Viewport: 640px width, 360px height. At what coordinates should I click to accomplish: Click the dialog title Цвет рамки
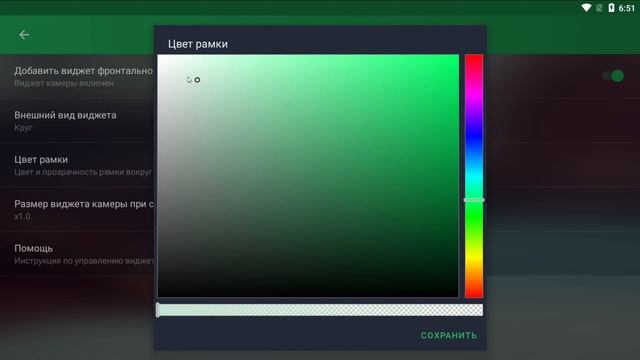pyautogui.click(x=198, y=44)
